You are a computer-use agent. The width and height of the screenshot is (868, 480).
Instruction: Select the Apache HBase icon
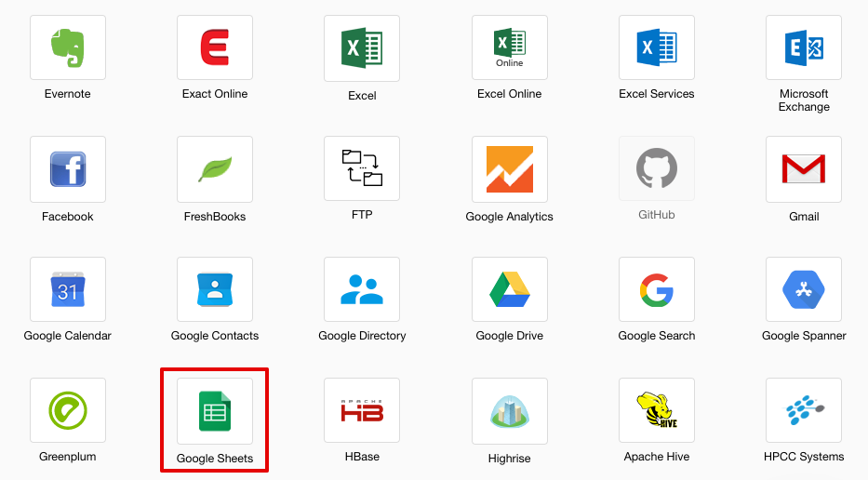pyautogui.click(x=362, y=410)
